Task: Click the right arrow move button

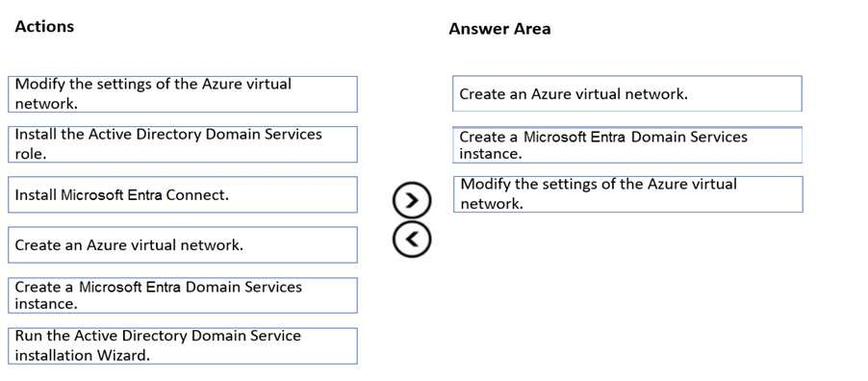Action: (x=411, y=200)
